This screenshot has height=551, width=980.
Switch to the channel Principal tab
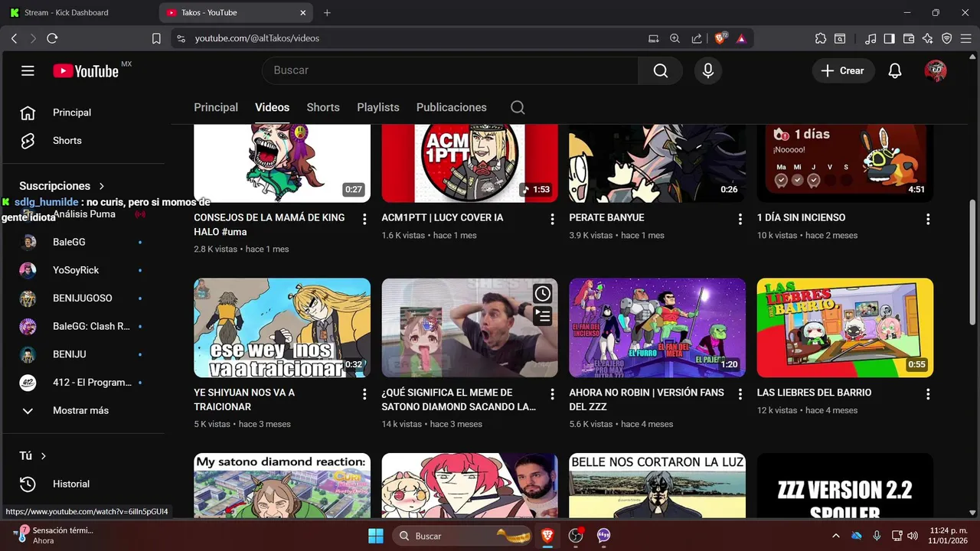(216, 107)
